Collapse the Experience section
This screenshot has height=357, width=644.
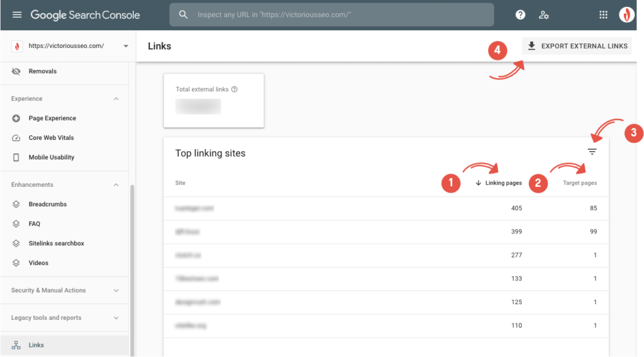pyautogui.click(x=116, y=99)
